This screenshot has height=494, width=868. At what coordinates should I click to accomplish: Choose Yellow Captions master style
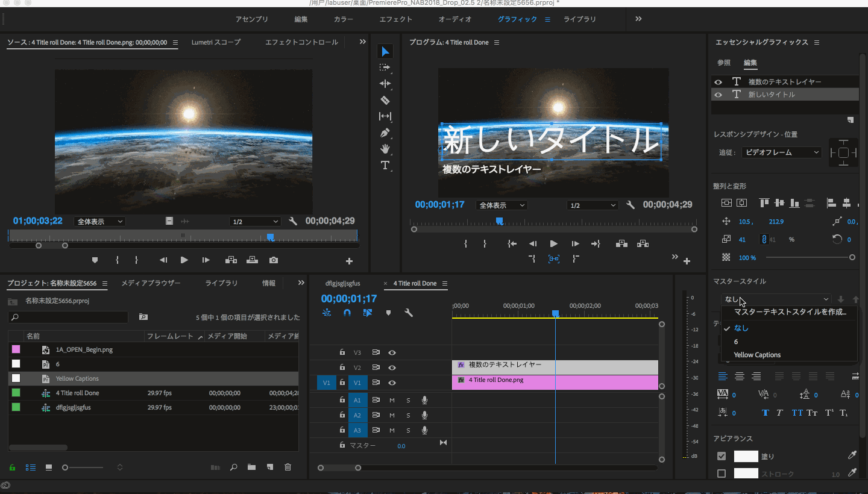[x=757, y=355]
